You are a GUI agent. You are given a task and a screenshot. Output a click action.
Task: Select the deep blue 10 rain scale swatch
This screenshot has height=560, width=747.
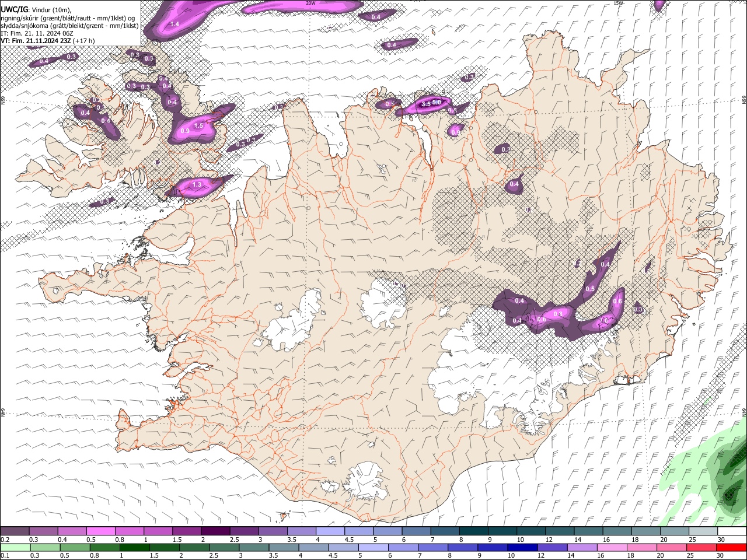(x=523, y=547)
